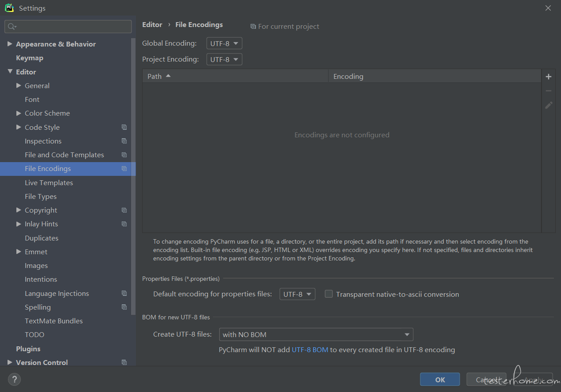Expand the Color Scheme node arrow
This screenshot has height=392, width=561.
(x=19, y=113)
